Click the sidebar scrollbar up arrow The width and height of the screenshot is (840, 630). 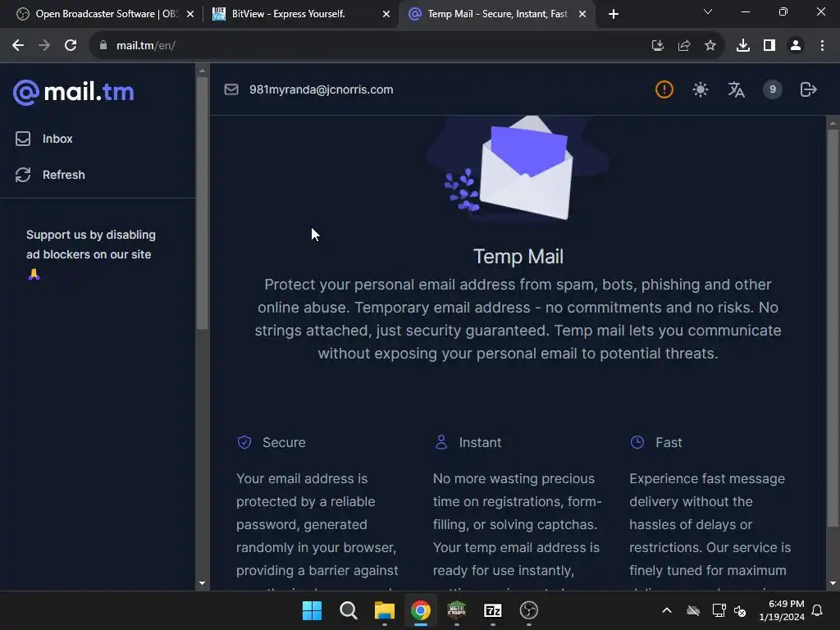point(202,71)
